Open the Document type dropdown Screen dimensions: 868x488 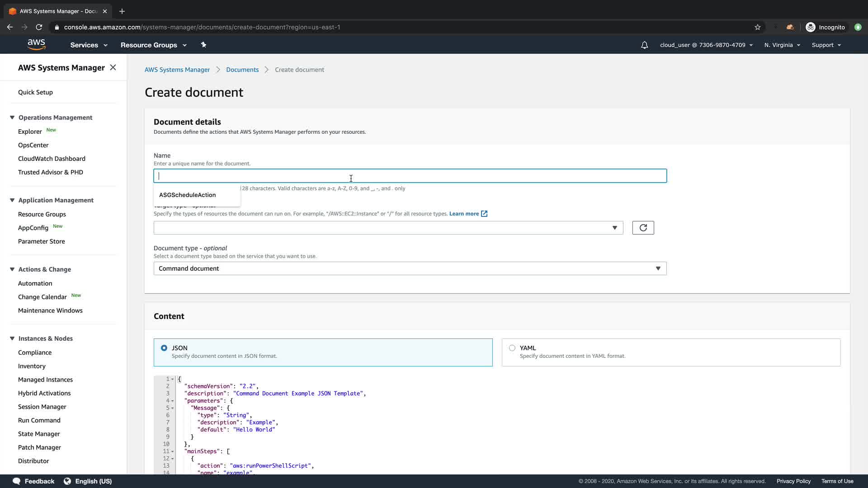coord(410,268)
